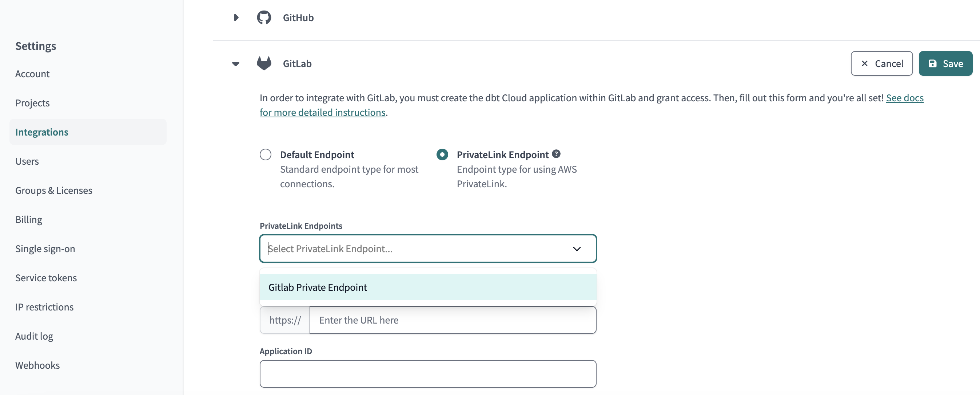Navigate to Account settings section
This screenshot has height=395, width=980.
tap(32, 74)
